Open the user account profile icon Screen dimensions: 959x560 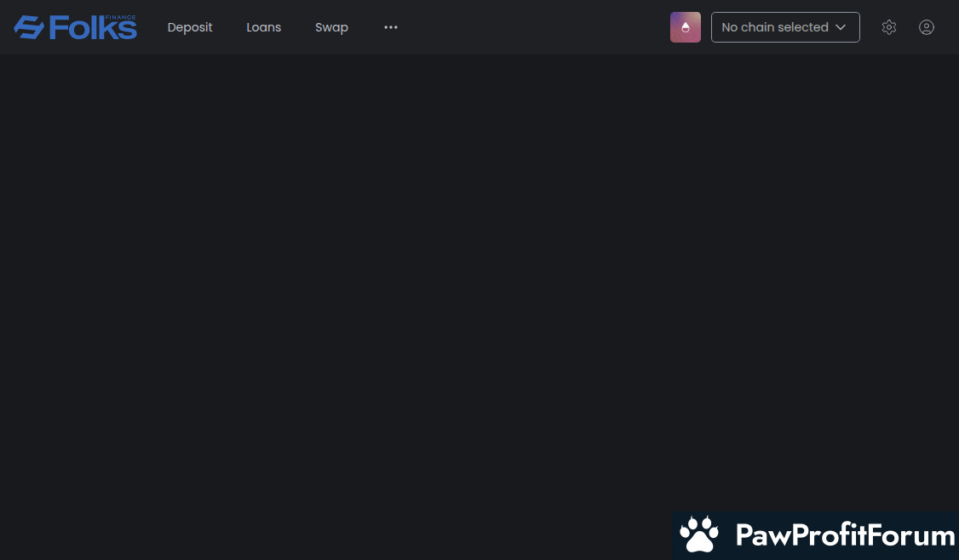pyautogui.click(x=927, y=27)
